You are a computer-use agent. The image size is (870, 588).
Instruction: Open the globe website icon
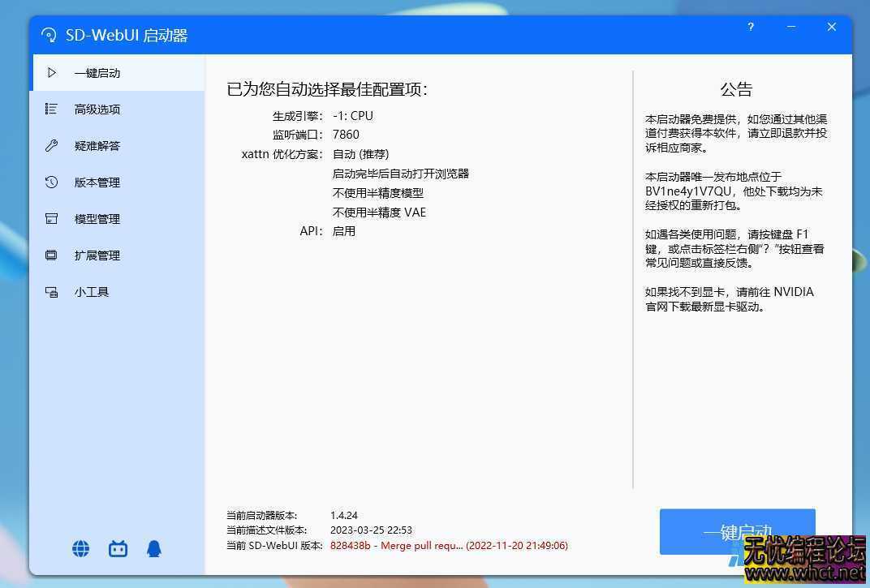(x=81, y=549)
